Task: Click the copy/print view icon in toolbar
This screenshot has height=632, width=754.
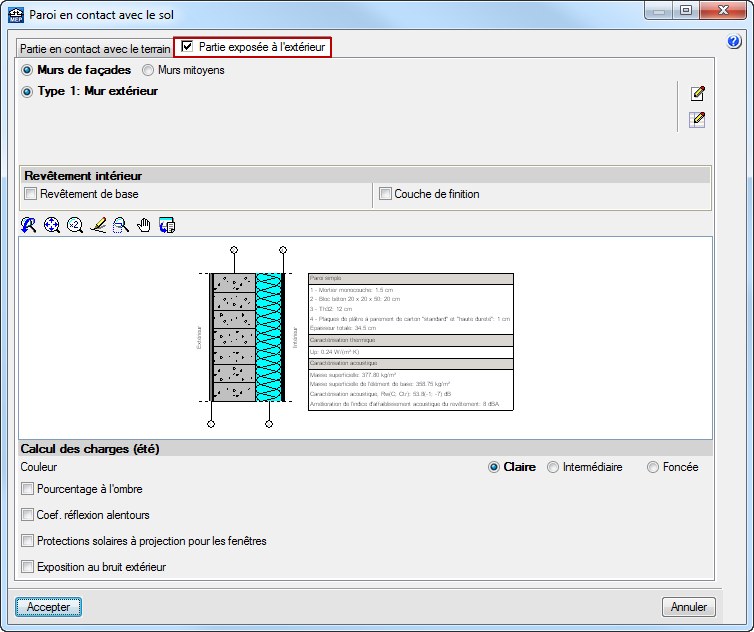Action: coord(167,225)
